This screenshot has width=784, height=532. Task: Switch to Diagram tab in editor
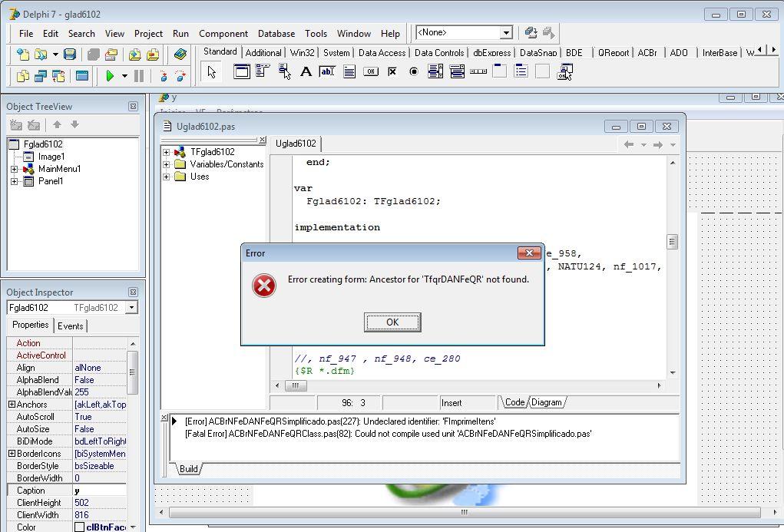coord(547,402)
